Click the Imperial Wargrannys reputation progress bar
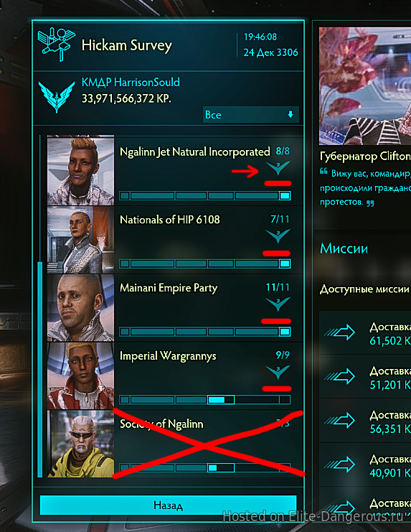Screen dimensions: 411x532 click(204, 400)
